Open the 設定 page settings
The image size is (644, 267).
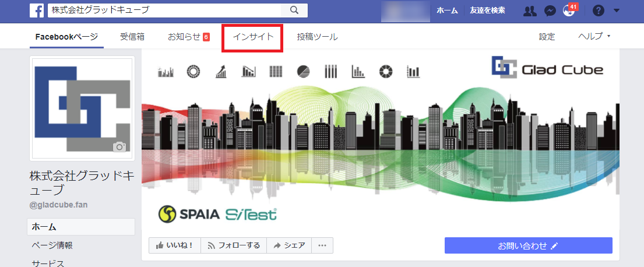(547, 37)
